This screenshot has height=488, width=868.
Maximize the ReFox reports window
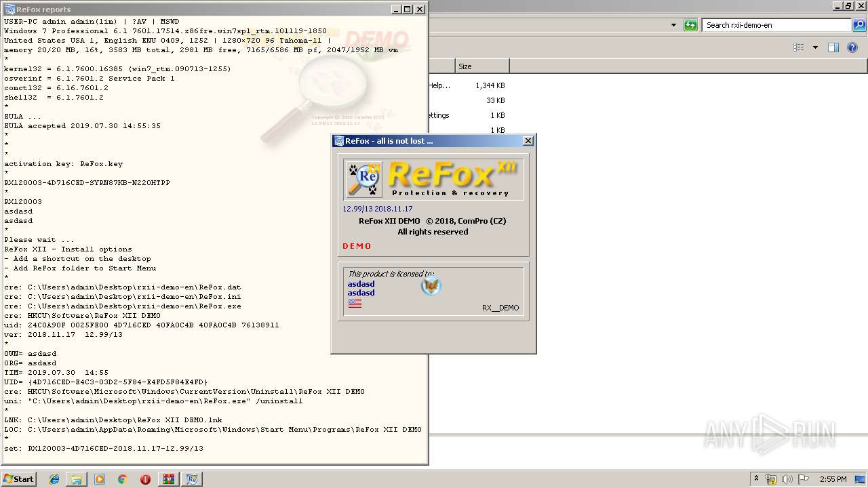[x=408, y=9]
